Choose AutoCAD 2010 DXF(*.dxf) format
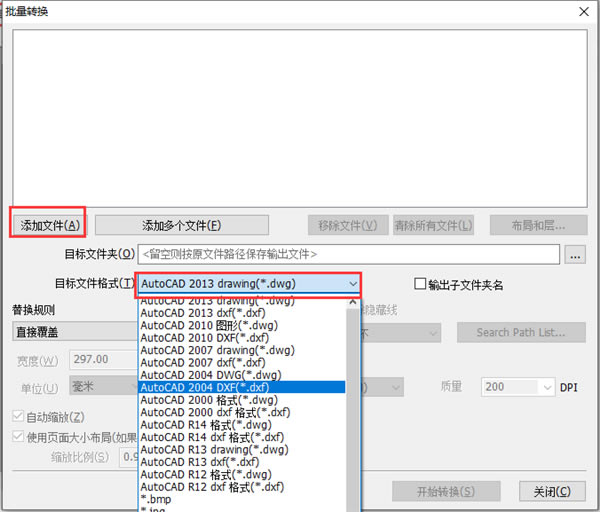Screen dimensions: 600x512 (242, 338)
